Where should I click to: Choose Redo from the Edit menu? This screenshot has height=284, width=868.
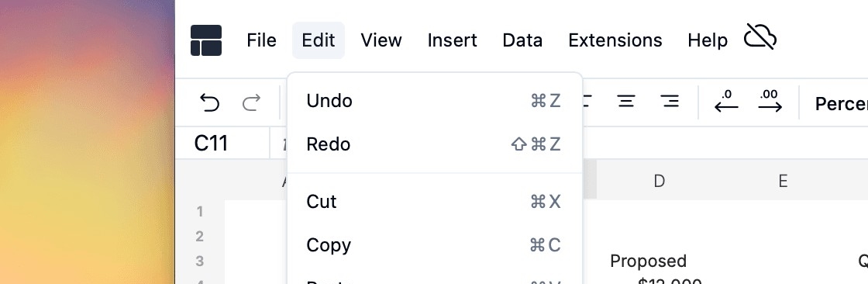[435, 144]
